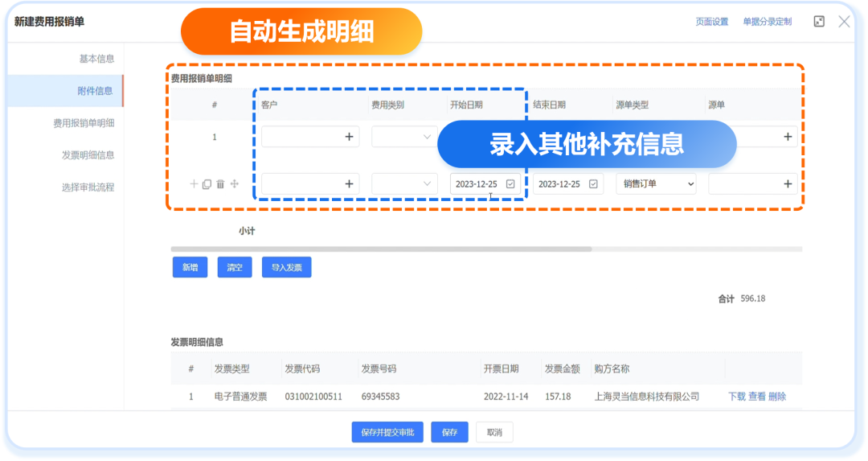This screenshot has width=868, height=461.
Task: Click invoice amount 157.18
Action: (558, 397)
